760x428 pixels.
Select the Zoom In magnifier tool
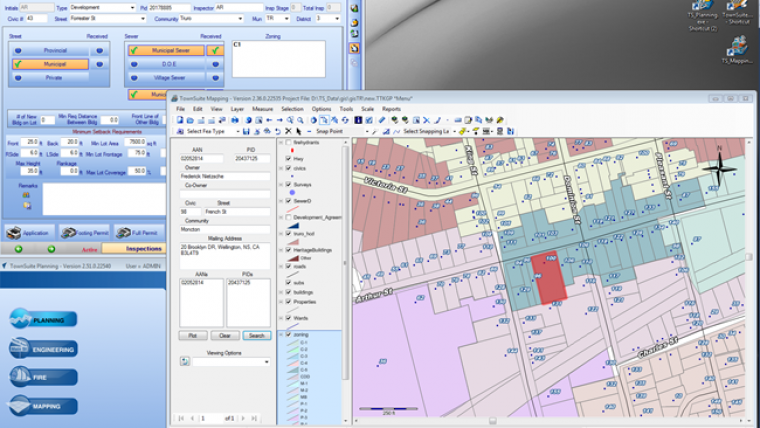pos(290,120)
